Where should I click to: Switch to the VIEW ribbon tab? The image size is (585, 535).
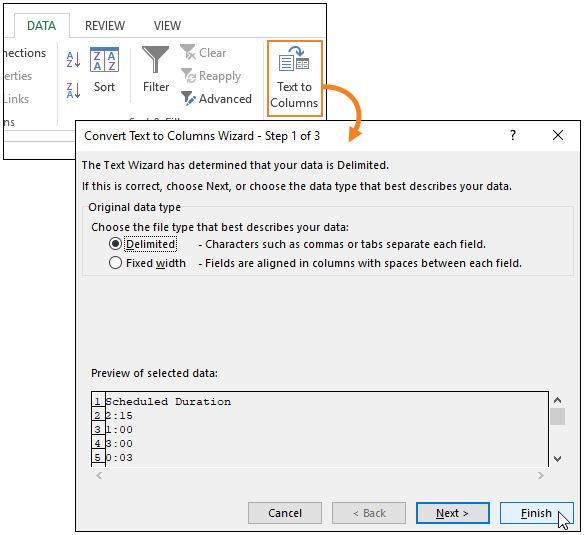tap(167, 26)
